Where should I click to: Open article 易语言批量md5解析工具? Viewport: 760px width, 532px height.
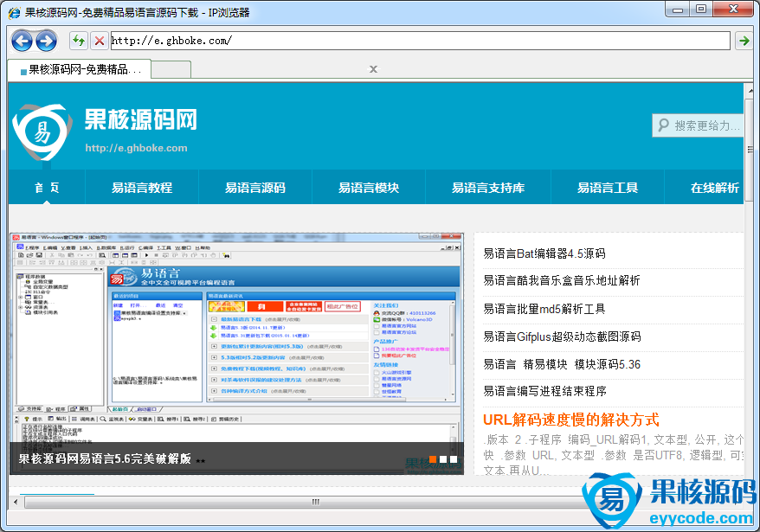pos(544,309)
